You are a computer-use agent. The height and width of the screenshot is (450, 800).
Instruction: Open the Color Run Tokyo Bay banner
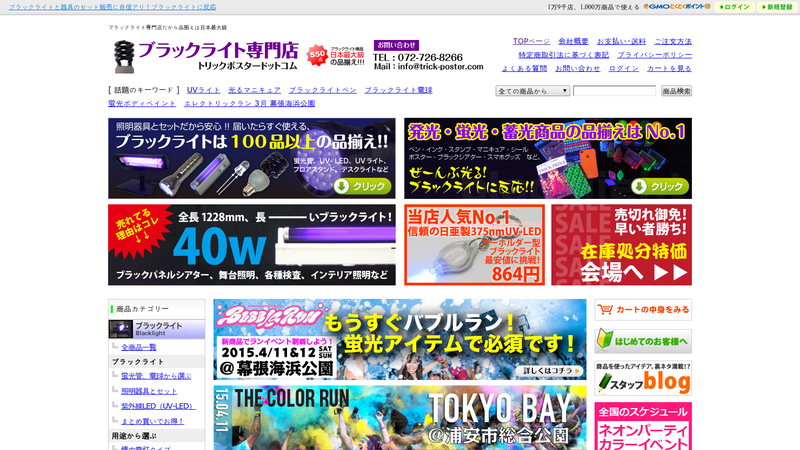click(399, 417)
